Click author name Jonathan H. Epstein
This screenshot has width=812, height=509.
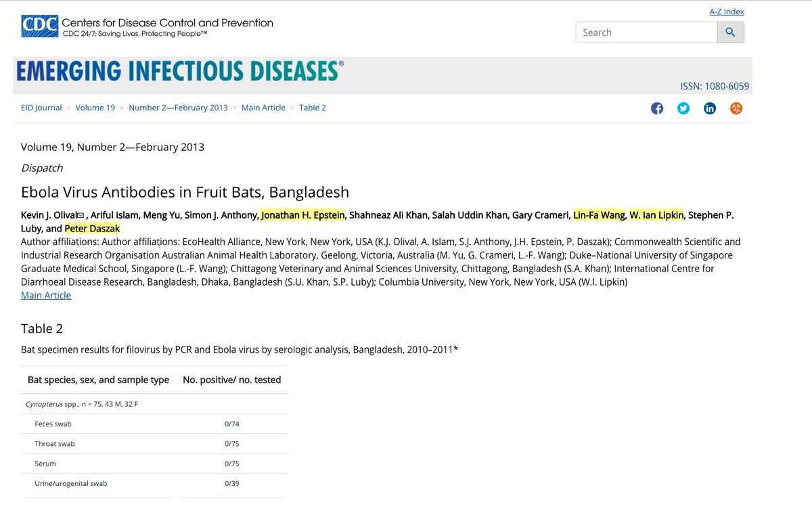[302, 215]
